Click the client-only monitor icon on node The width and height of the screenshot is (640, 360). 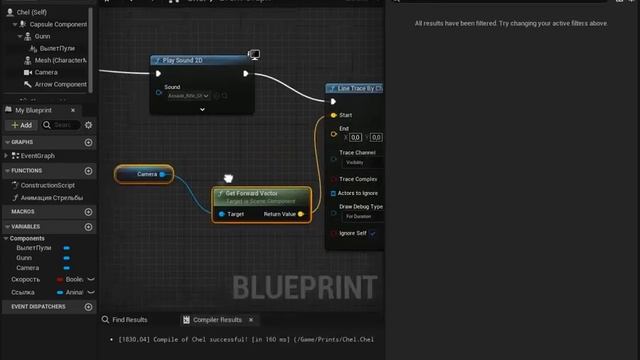(x=254, y=54)
